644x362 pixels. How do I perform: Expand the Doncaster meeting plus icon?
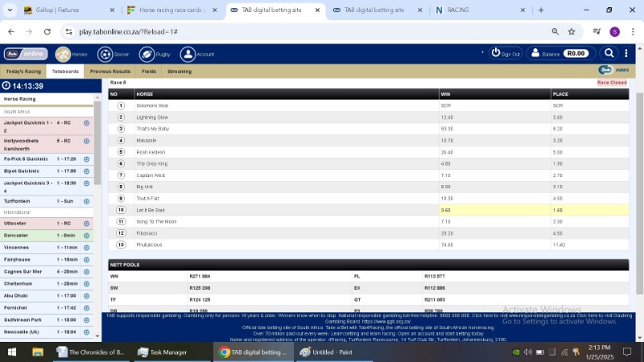(86, 235)
